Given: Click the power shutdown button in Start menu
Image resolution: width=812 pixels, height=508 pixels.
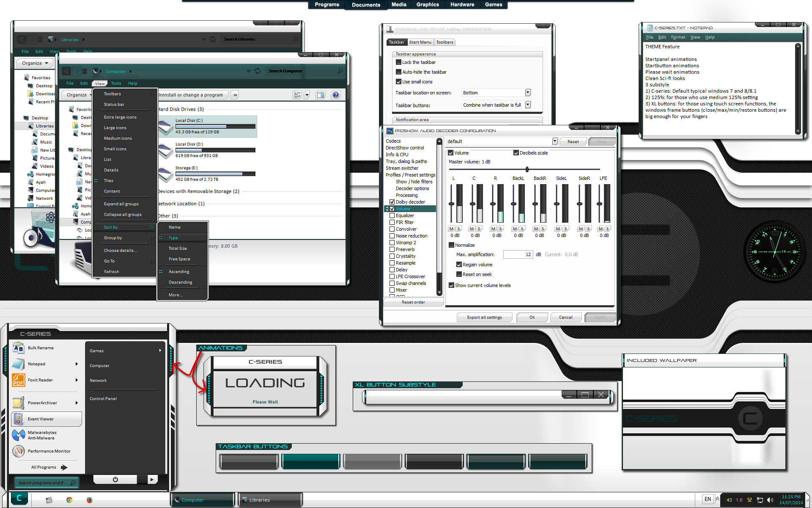Looking at the screenshot, I should click(115, 479).
